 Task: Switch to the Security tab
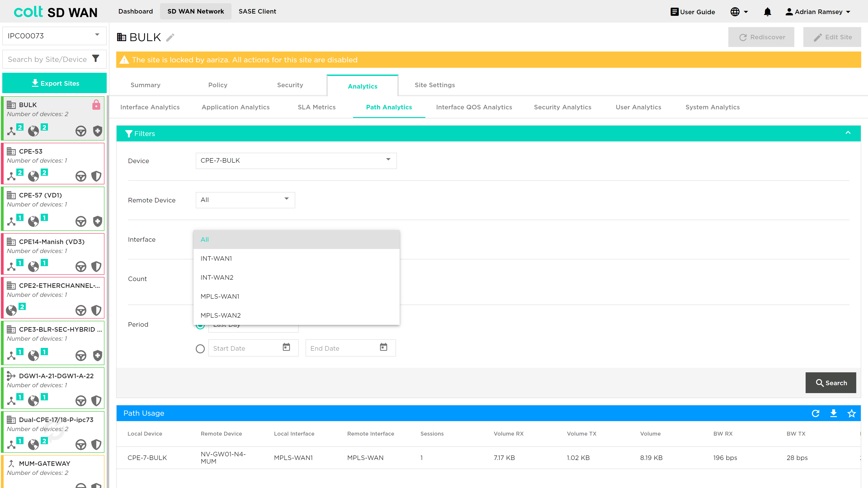point(290,85)
